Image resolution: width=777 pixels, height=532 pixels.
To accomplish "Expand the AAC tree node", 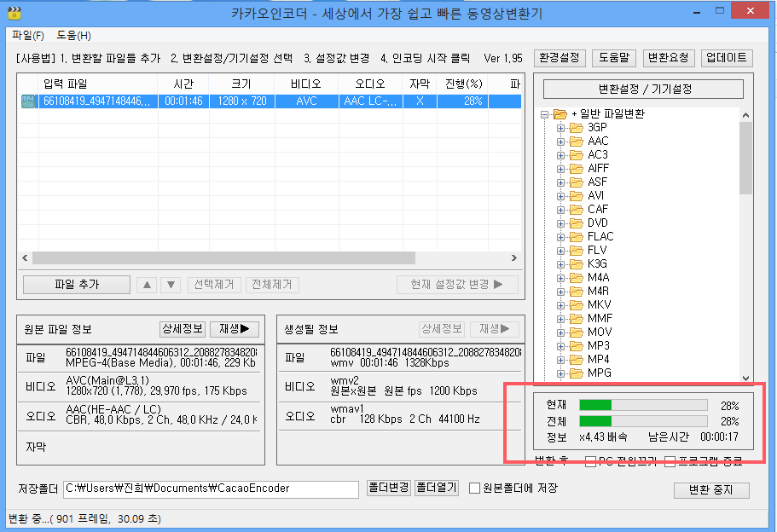I will [x=560, y=142].
